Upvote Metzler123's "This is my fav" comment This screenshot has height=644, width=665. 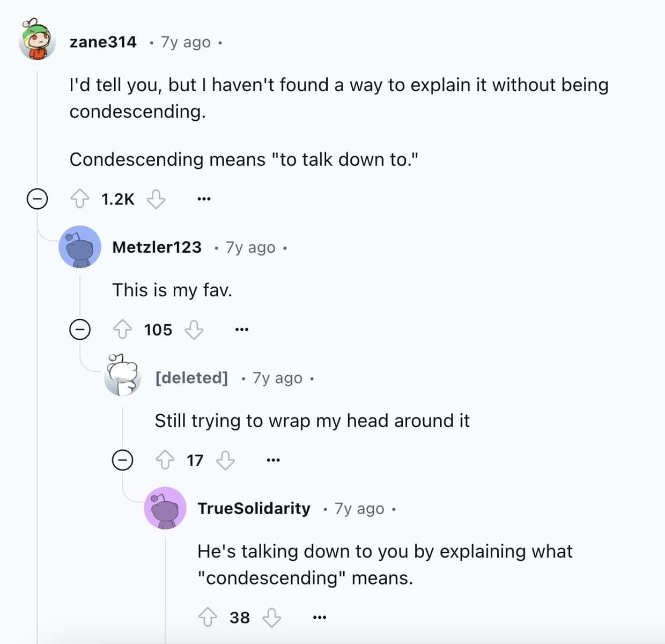[x=122, y=330]
